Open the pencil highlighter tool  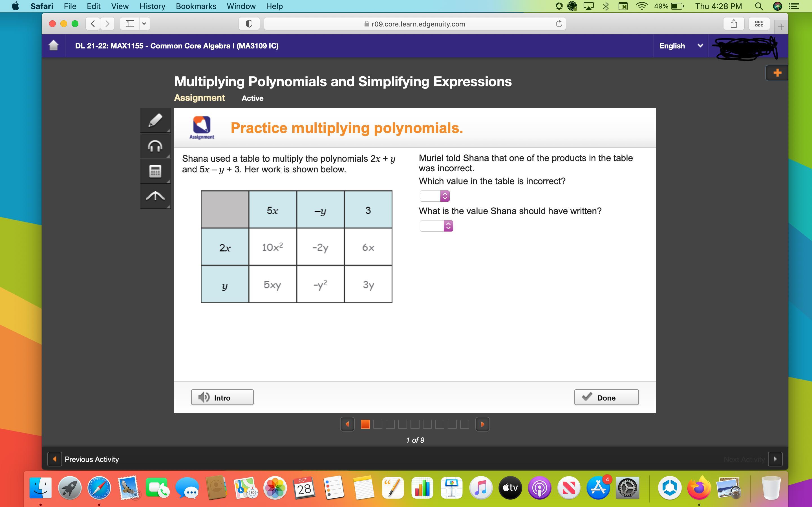point(155,121)
